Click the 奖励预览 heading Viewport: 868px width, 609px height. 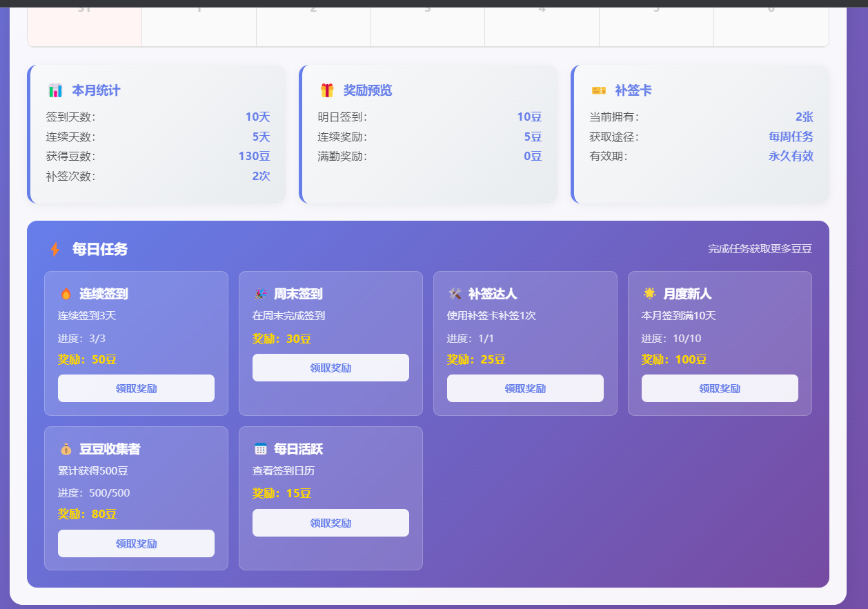[x=368, y=90]
